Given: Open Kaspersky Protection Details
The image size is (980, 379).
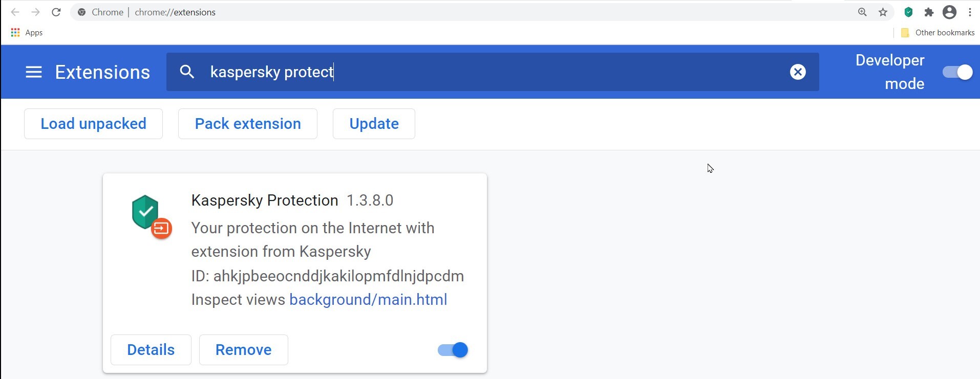Looking at the screenshot, I should click(x=151, y=350).
